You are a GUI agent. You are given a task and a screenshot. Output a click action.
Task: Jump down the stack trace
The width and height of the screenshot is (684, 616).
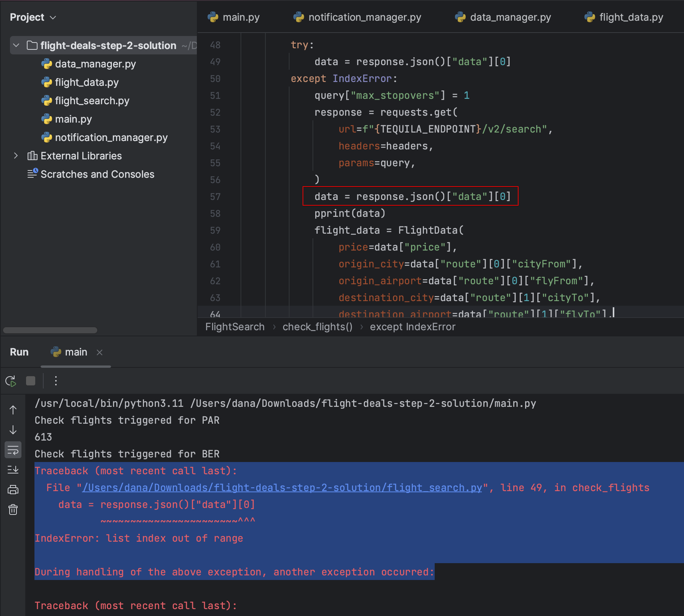[13, 430]
